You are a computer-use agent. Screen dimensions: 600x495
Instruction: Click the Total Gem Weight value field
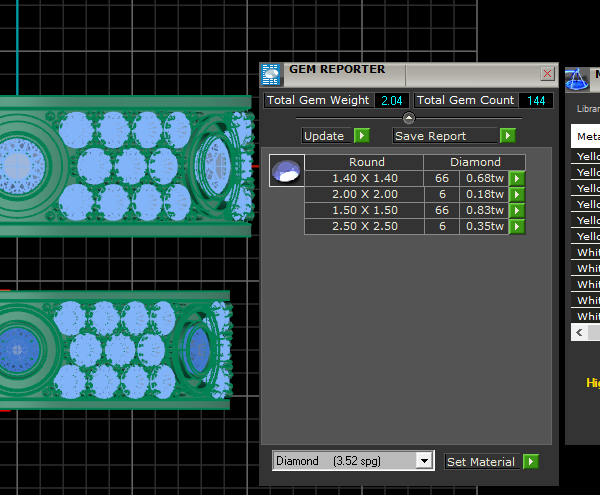point(390,100)
